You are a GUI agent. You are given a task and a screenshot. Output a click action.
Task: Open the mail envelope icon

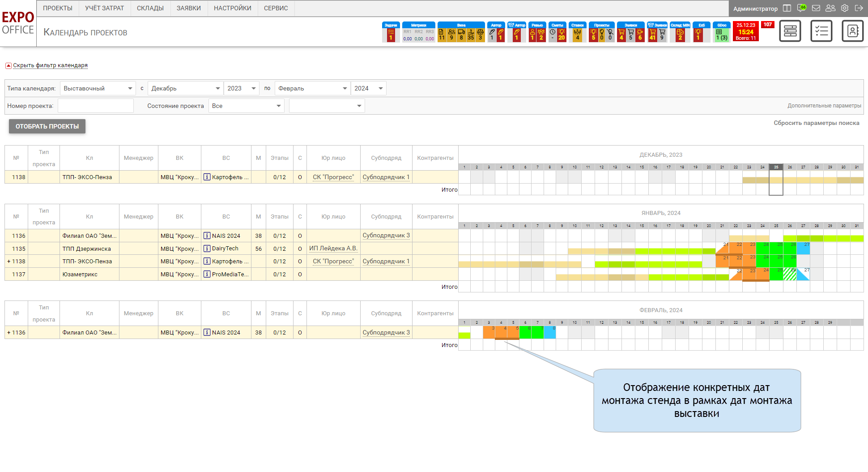pos(816,8)
